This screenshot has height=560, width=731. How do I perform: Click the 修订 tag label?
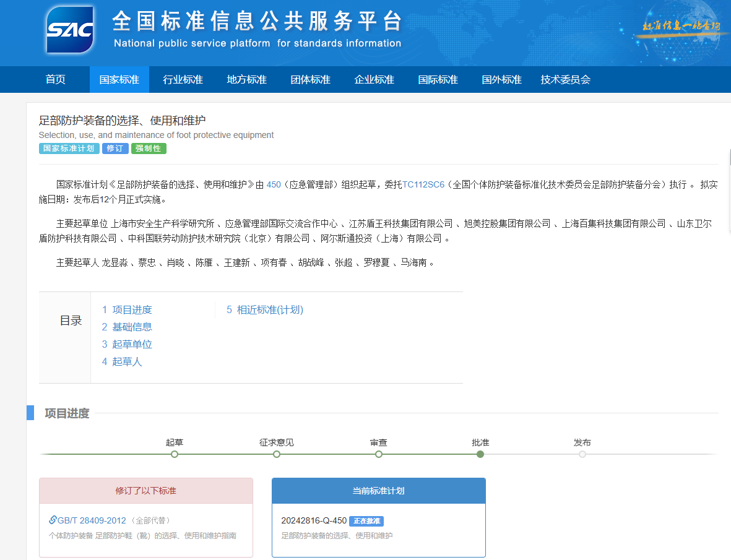point(115,149)
